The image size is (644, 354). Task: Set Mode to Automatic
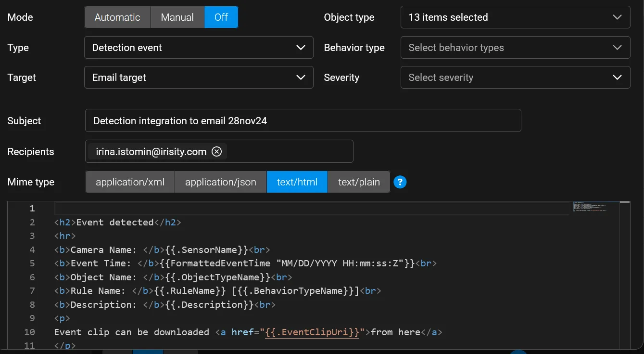(x=117, y=17)
